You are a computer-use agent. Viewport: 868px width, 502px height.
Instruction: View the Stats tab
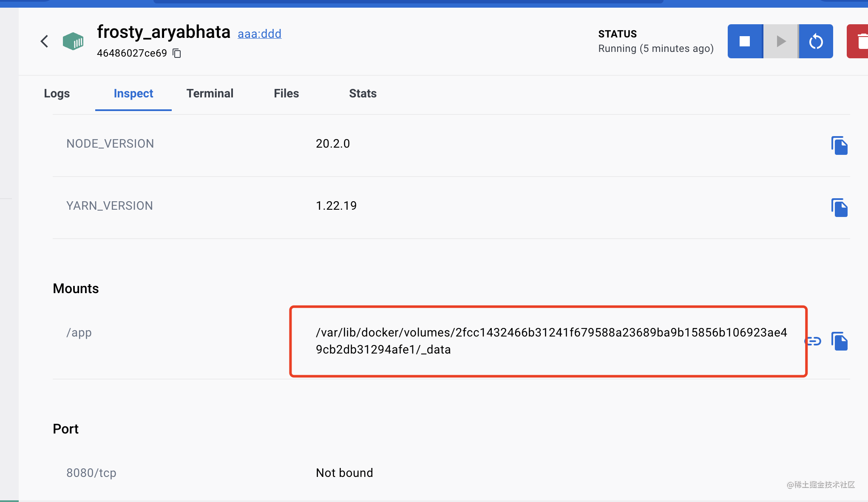tap(363, 94)
